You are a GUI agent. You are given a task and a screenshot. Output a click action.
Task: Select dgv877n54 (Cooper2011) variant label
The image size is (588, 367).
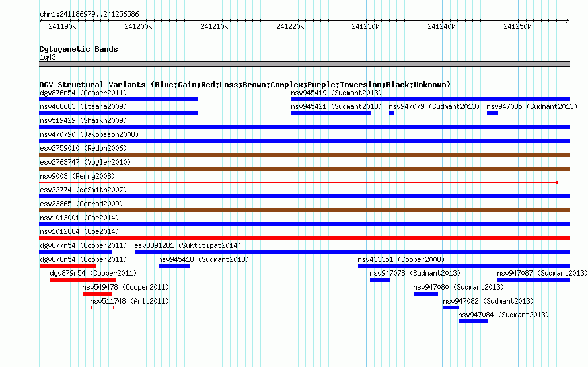point(83,245)
